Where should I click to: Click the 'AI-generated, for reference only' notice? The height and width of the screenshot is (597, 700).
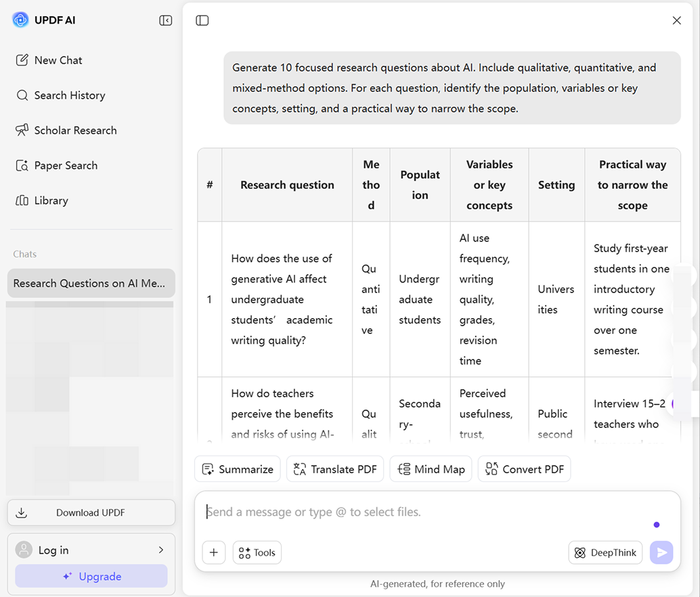[x=437, y=584]
